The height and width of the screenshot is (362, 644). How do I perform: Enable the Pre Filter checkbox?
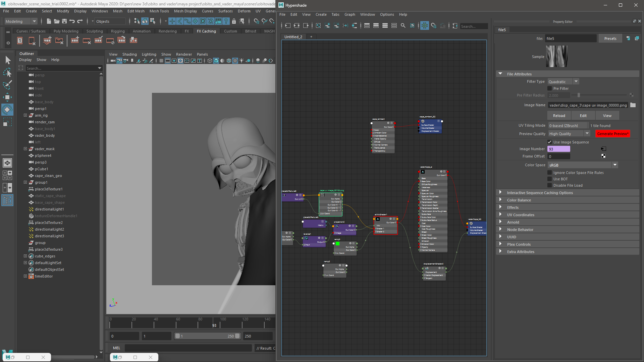tap(550, 88)
